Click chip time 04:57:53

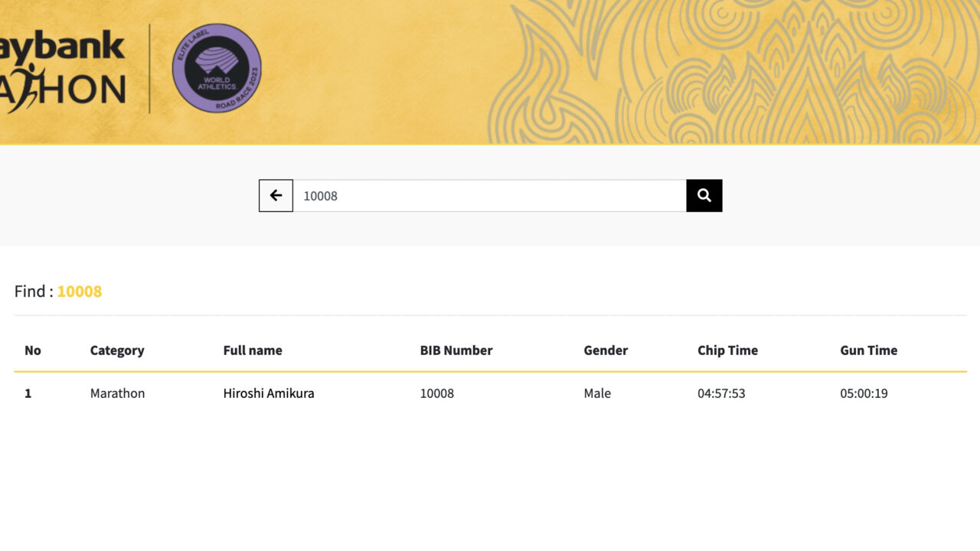point(721,393)
